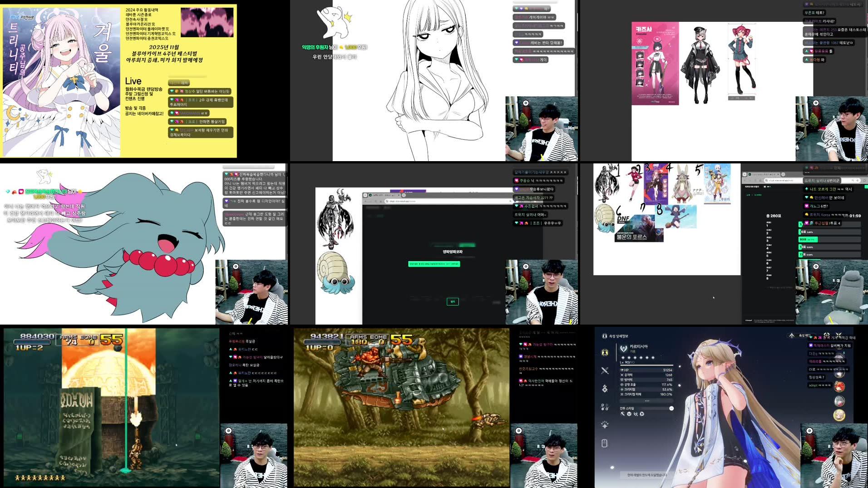Click the emblem icon beside the 카르티시아 name

click(x=624, y=349)
